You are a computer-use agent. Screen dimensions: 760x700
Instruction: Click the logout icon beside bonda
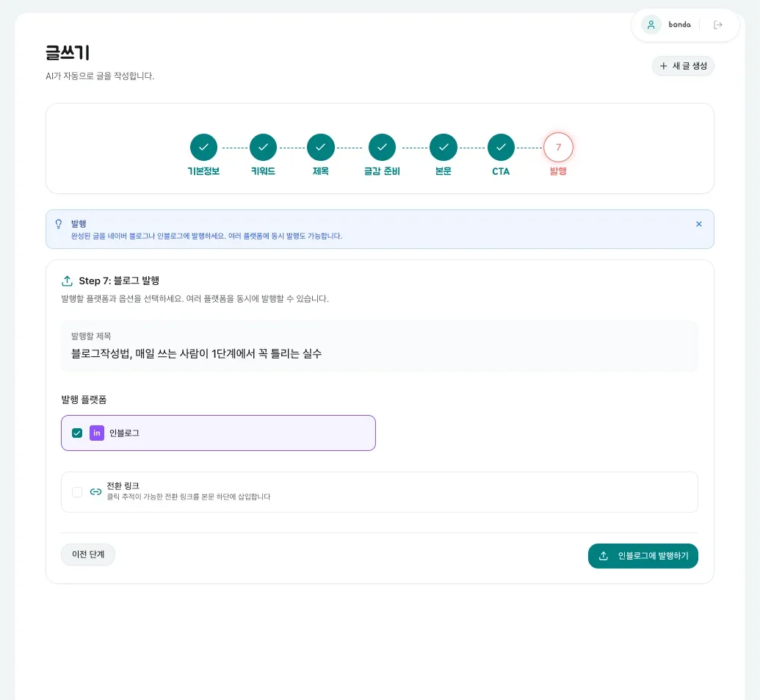718,25
